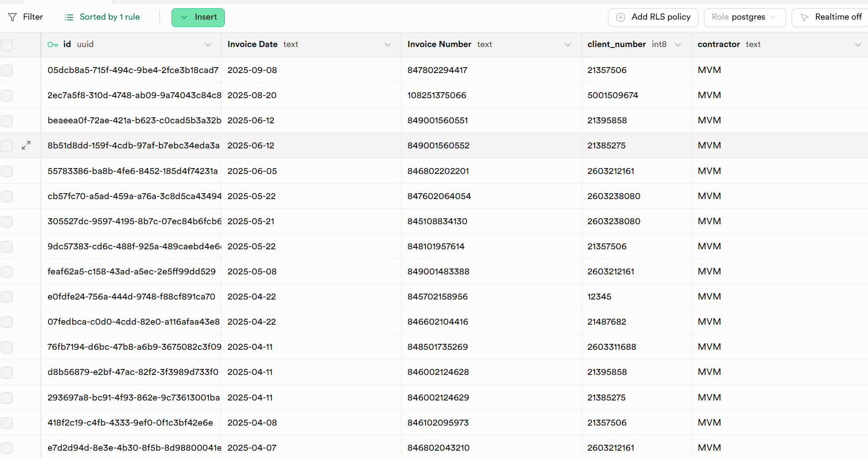Viewport: 868px width, 458px height.
Task: Check the row dated 2025-08-20
Action: (7, 95)
